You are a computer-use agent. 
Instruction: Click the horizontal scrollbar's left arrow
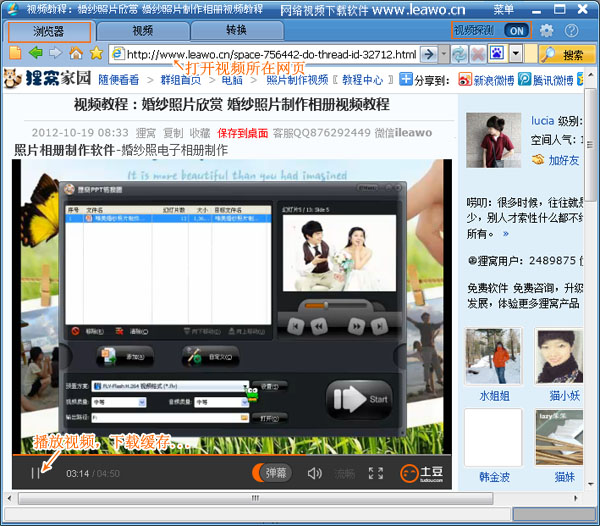(9, 498)
